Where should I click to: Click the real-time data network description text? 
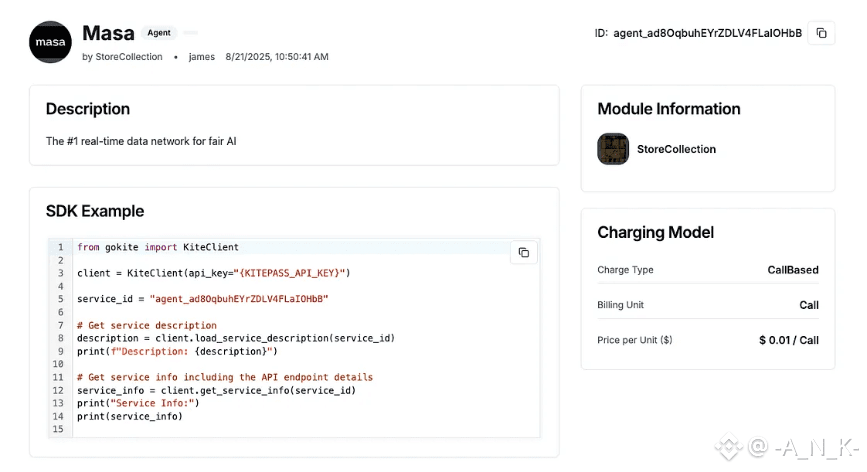pyautogui.click(x=141, y=141)
